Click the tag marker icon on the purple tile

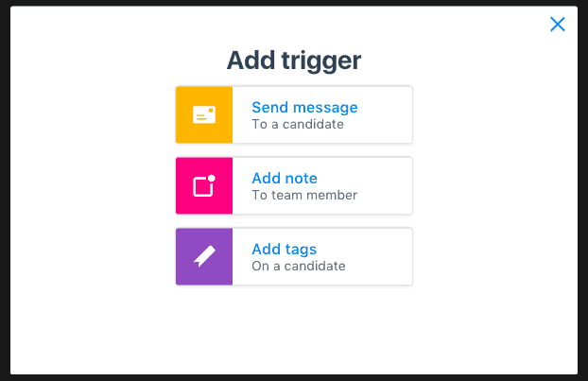[204, 256]
